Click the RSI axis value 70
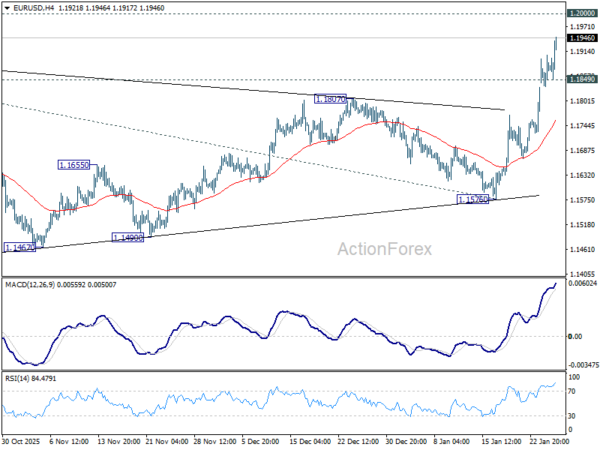The height and width of the screenshot is (450, 600). pyautogui.click(x=572, y=391)
